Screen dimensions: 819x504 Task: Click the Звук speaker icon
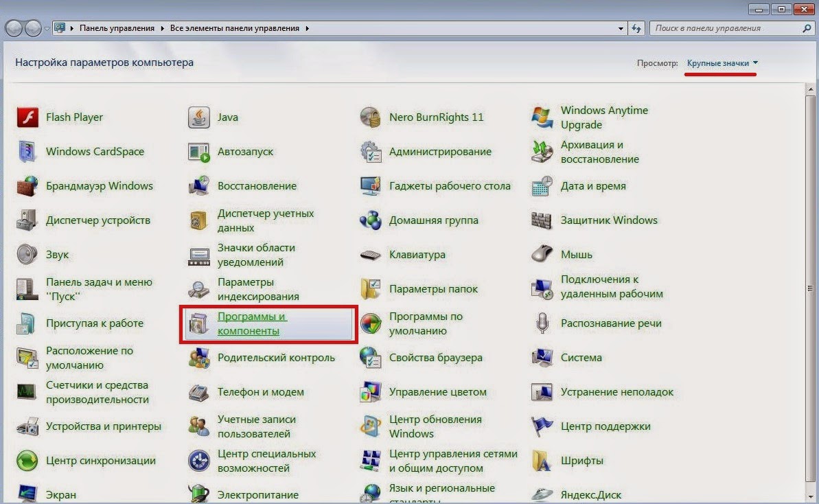click(x=27, y=254)
